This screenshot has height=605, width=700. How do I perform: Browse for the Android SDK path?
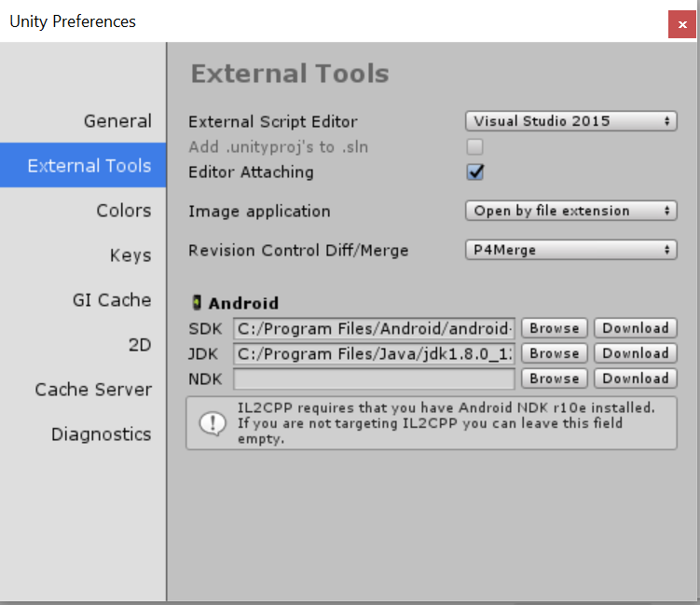click(555, 328)
